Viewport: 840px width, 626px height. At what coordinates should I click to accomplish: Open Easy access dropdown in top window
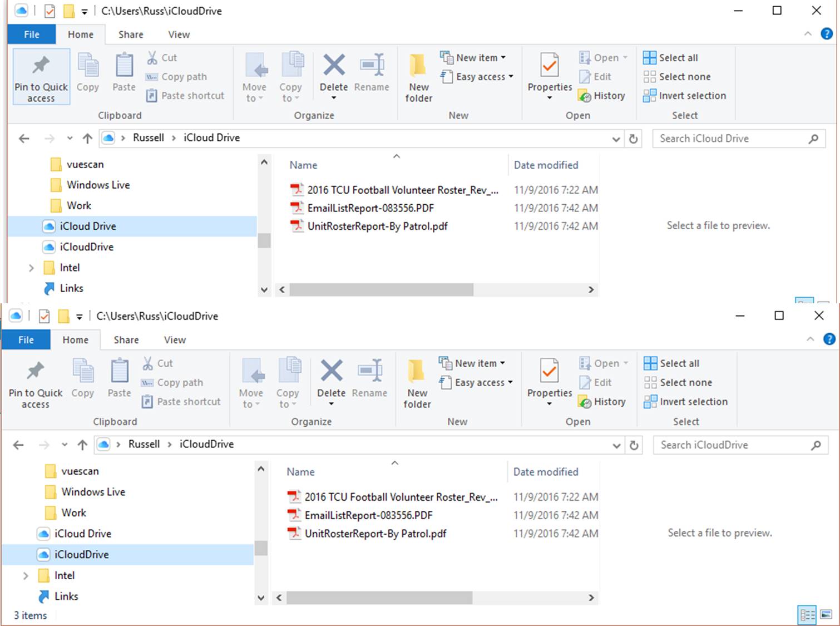point(477,77)
